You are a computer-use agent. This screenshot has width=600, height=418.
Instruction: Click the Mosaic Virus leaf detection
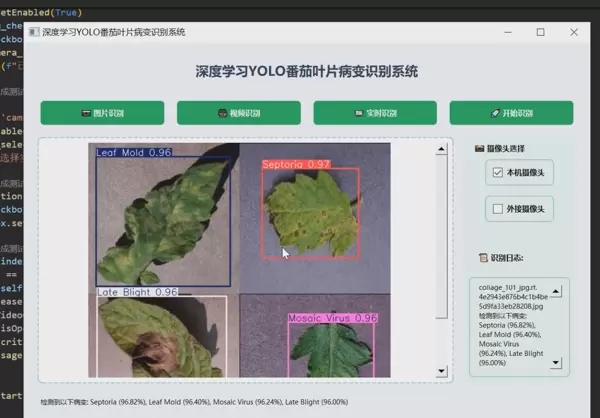(332, 347)
